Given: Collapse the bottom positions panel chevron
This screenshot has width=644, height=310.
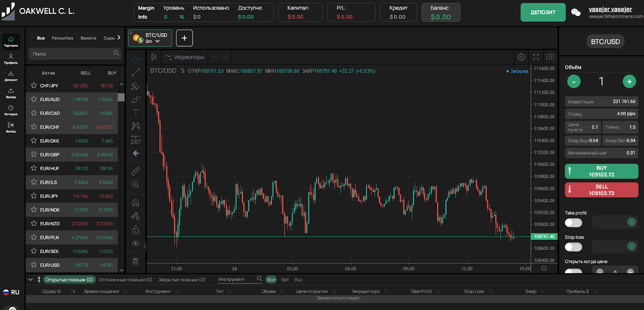Looking at the screenshot, I should click(30, 279).
